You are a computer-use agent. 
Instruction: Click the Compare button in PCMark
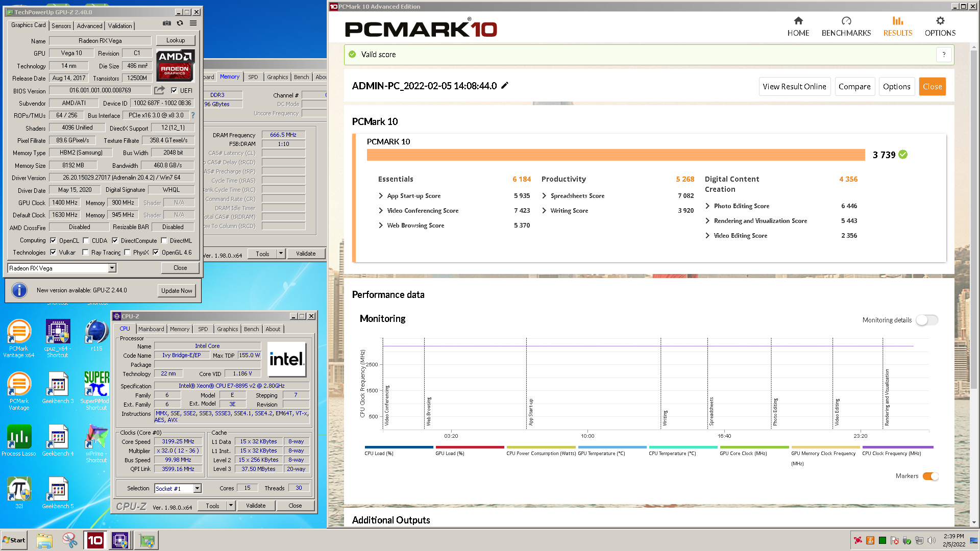tap(854, 86)
